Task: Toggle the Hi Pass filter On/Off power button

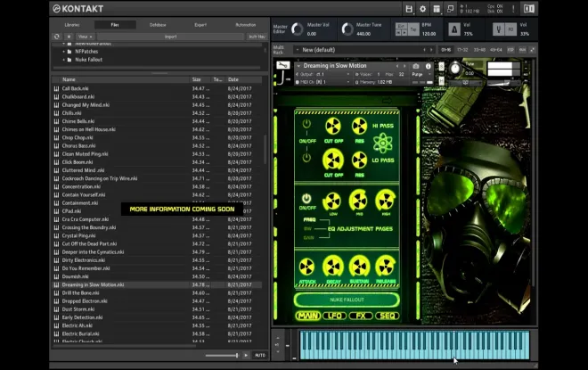Action: 306,124
